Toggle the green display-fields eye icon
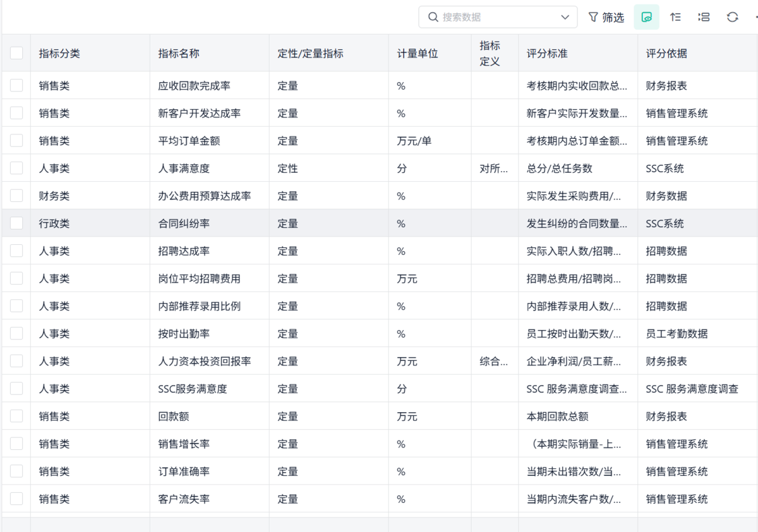758x532 pixels. tap(647, 17)
